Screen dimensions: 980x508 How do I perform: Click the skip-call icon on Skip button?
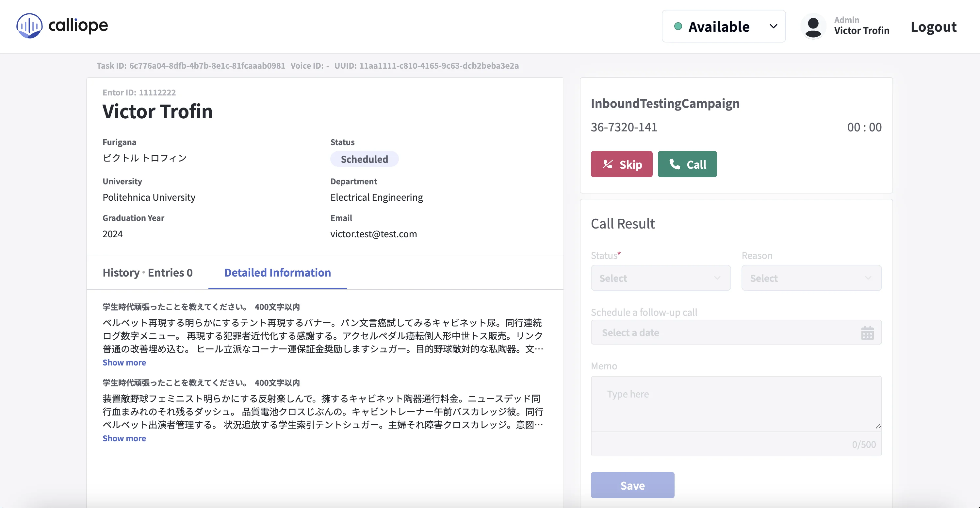(x=608, y=164)
